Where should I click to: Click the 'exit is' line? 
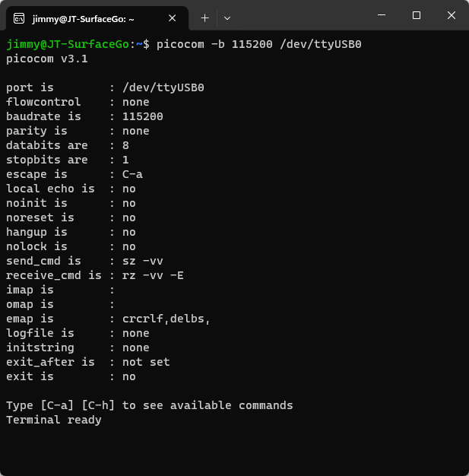point(71,376)
